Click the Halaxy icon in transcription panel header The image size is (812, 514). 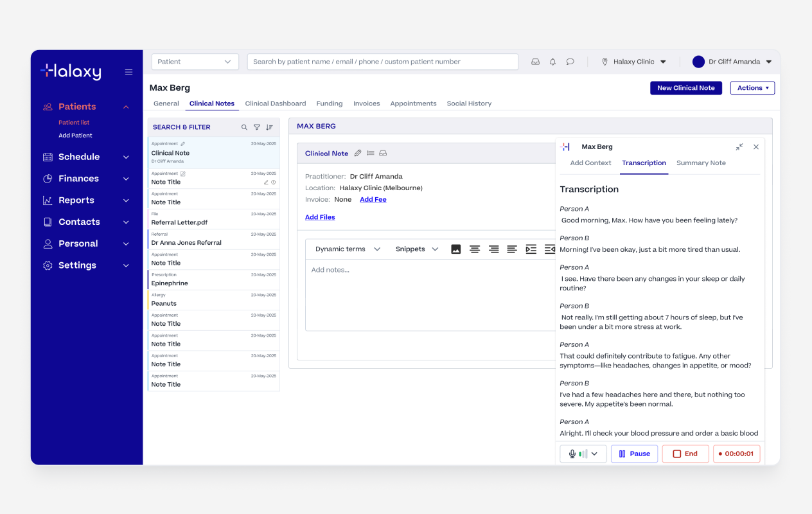point(565,147)
